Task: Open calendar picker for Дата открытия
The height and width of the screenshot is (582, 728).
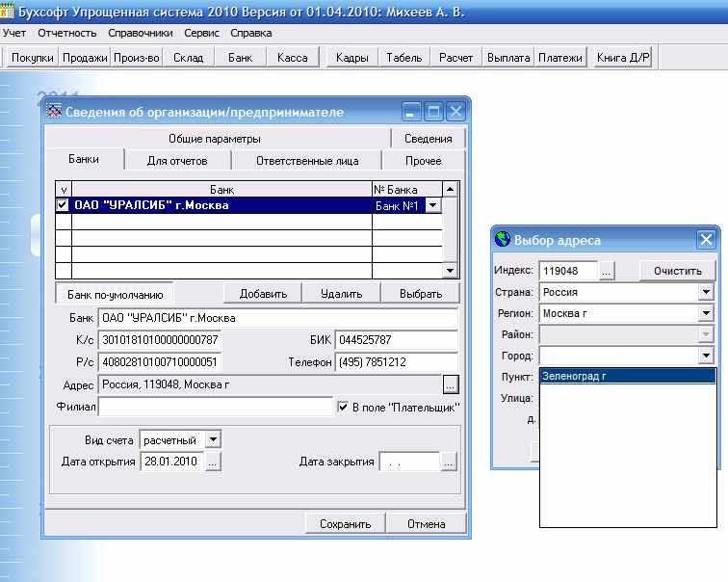Action: [x=213, y=463]
